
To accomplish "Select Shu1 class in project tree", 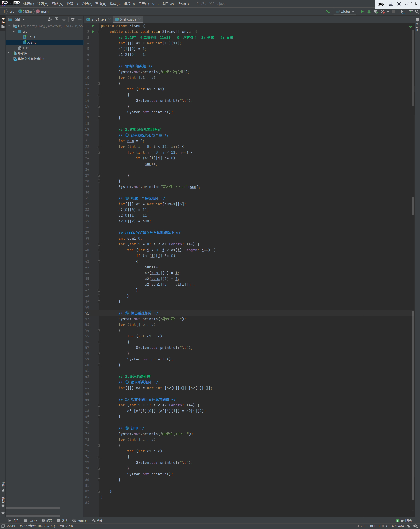I will [x=29, y=37].
